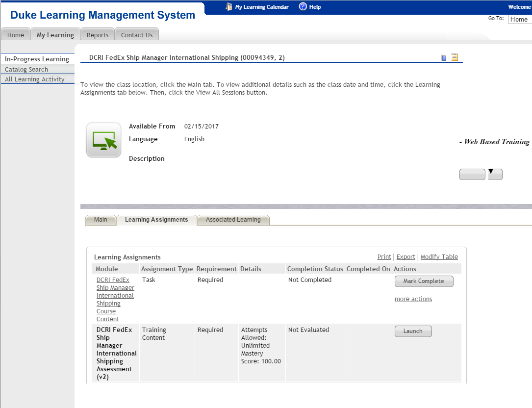Open the Associated Learning tab

pos(233,220)
